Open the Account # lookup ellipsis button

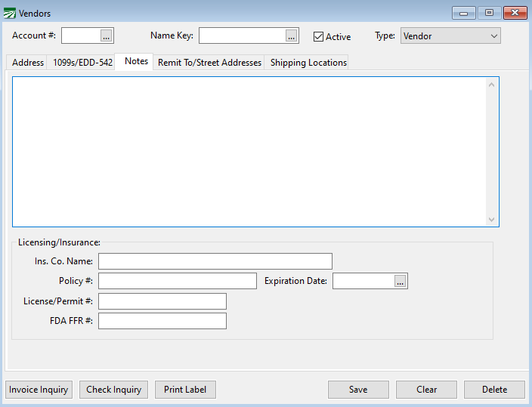pos(106,35)
